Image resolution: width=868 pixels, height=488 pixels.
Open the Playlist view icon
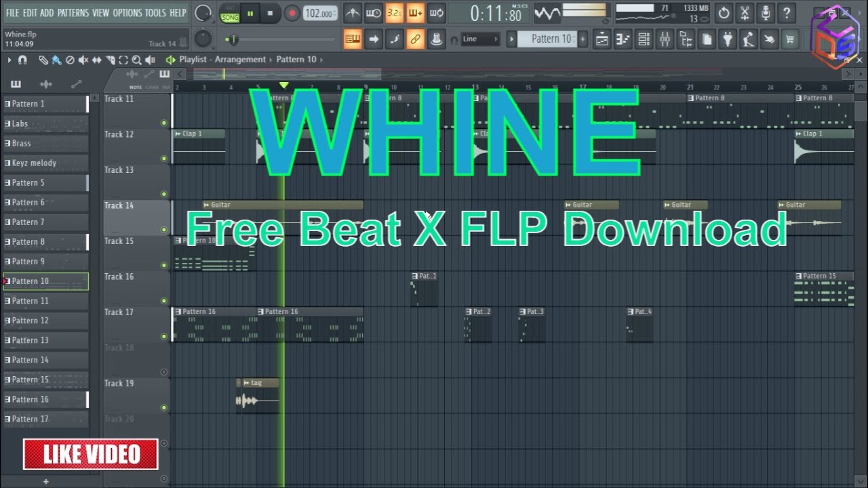pyautogui.click(x=601, y=39)
